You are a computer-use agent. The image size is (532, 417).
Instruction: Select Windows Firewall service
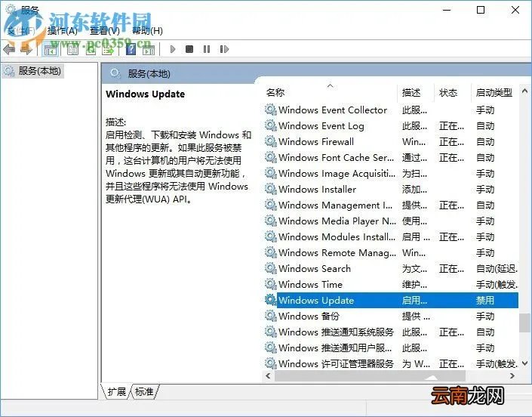[x=391, y=141]
